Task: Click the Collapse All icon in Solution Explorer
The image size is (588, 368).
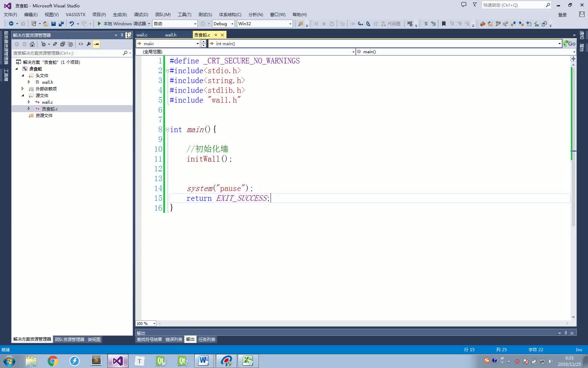Action: tap(63, 44)
